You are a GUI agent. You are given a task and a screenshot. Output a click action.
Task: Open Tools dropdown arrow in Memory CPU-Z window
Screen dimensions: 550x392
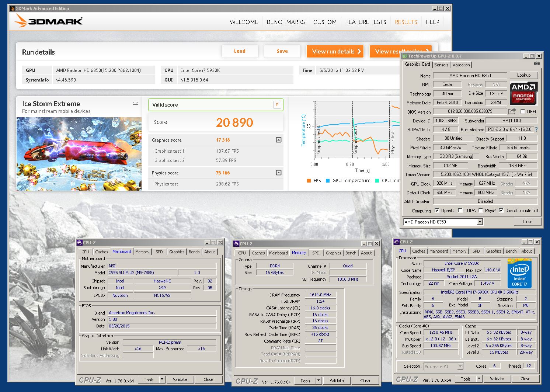[x=318, y=381]
